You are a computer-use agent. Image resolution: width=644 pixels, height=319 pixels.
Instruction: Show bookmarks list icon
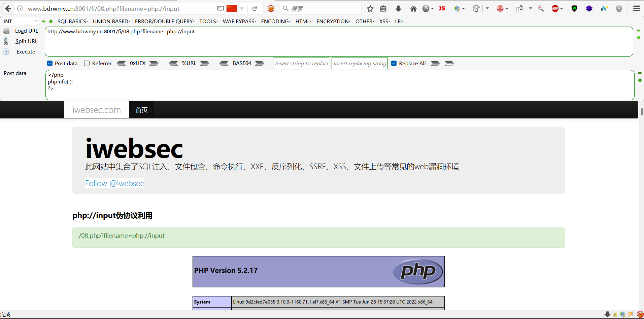(383, 8)
